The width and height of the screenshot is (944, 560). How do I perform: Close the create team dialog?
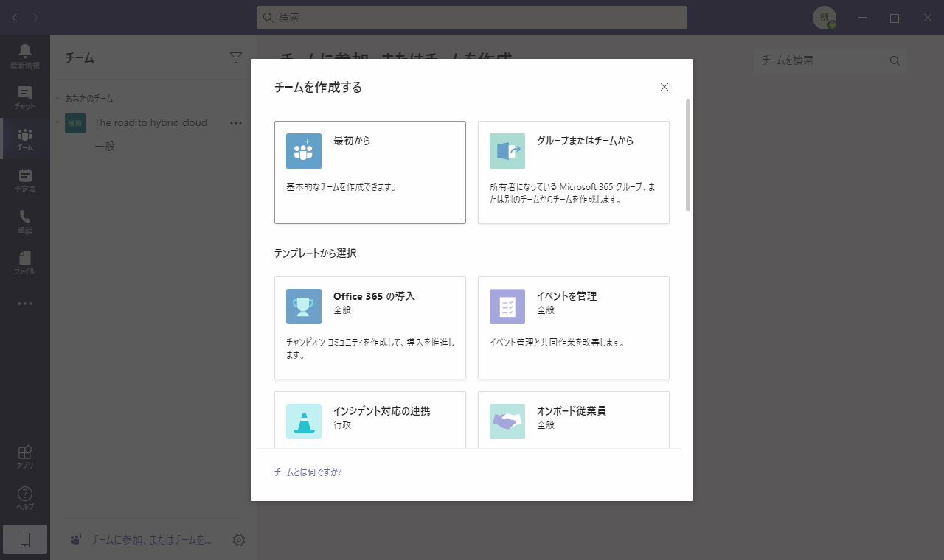664,87
